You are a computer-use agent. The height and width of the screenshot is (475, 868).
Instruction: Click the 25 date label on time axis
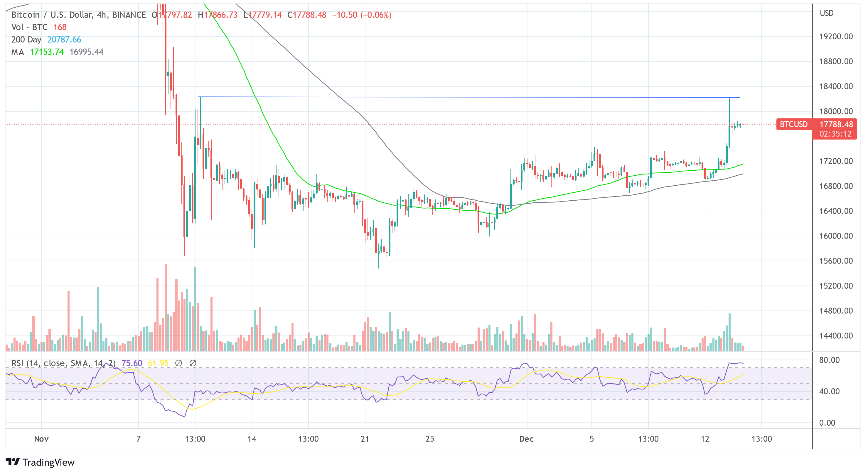[x=430, y=439]
